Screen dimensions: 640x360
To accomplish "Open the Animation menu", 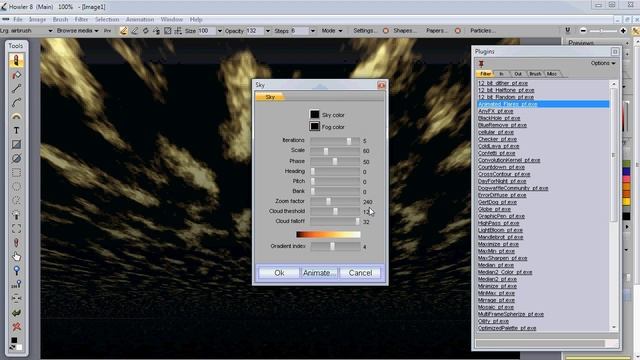I will point(140,19).
